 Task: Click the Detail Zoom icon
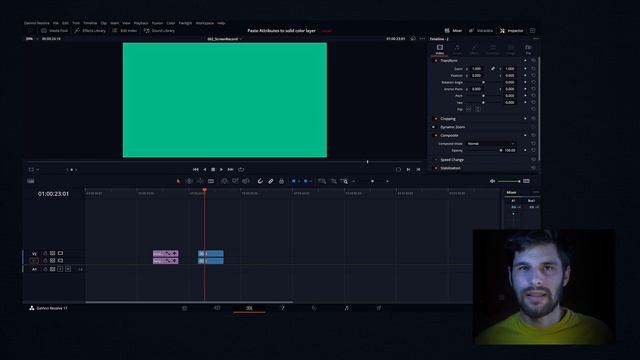pyautogui.click(x=333, y=181)
